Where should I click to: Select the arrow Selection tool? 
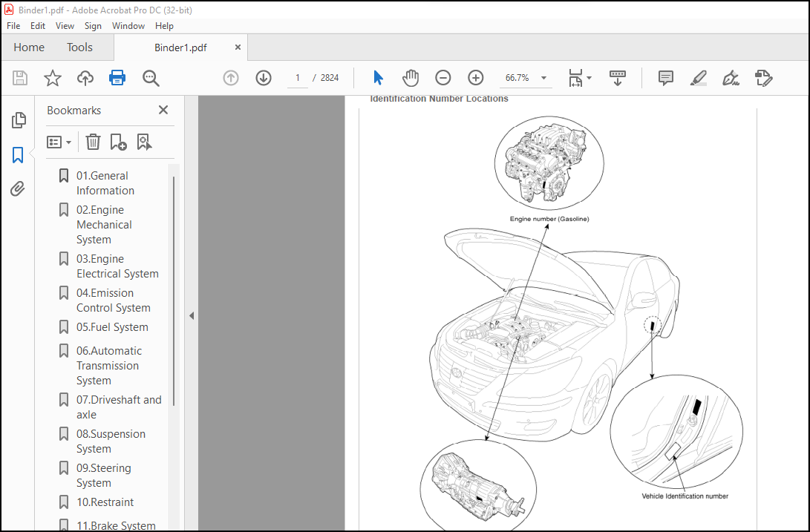(378, 78)
